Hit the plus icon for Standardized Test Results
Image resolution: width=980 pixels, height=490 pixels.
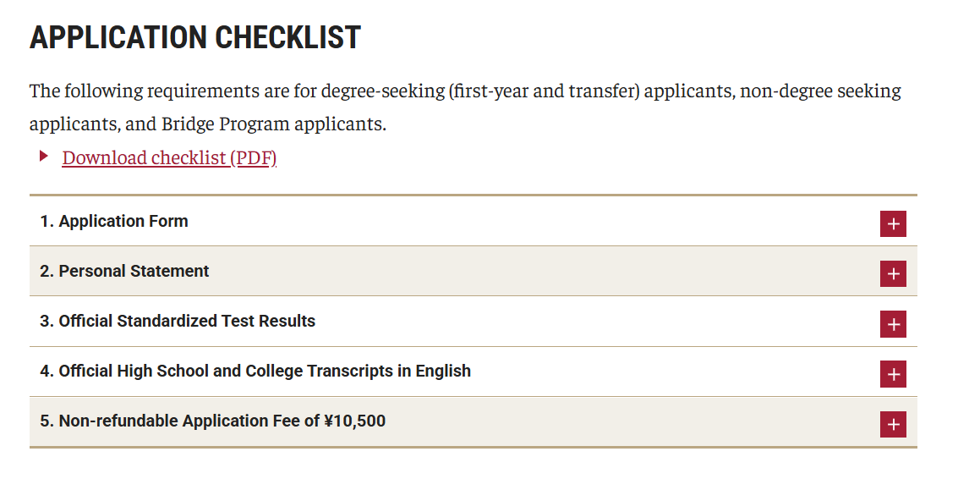click(x=893, y=324)
